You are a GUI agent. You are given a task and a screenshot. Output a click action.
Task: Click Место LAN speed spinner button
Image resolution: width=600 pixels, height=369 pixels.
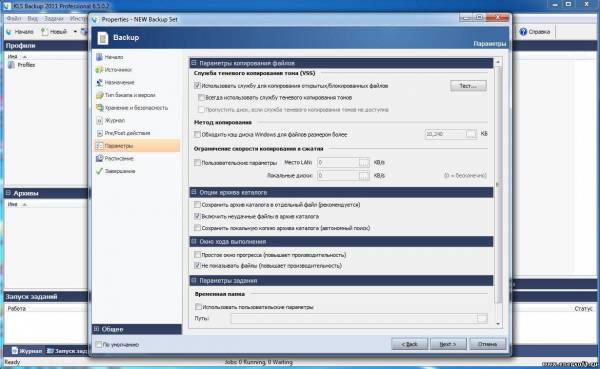tap(364, 163)
